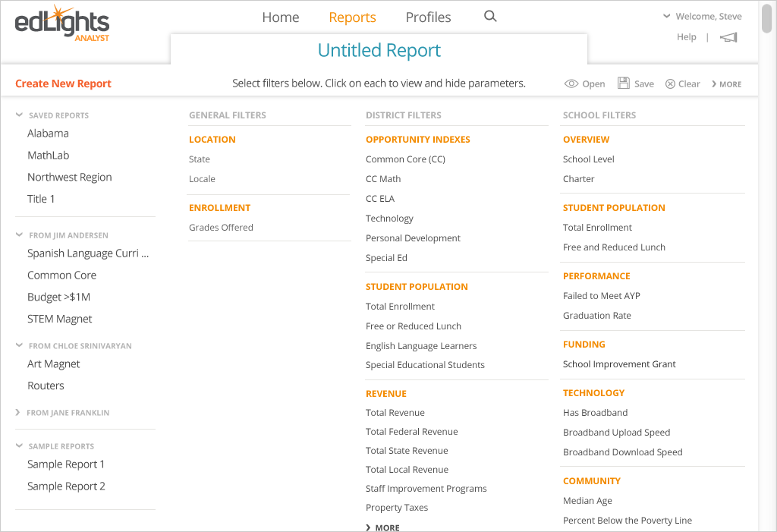Open the Alabama saved report
777x532 pixels.
tap(48, 134)
